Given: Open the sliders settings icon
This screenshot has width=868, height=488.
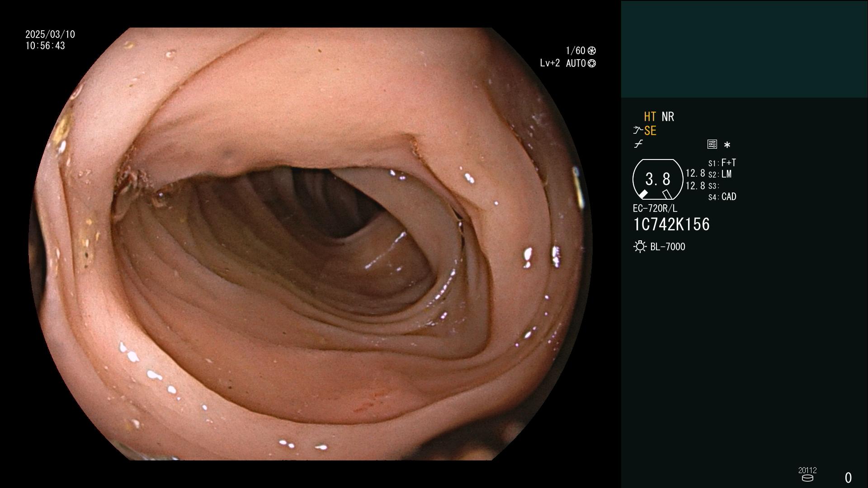Looking at the screenshot, I should click(712, 144).
